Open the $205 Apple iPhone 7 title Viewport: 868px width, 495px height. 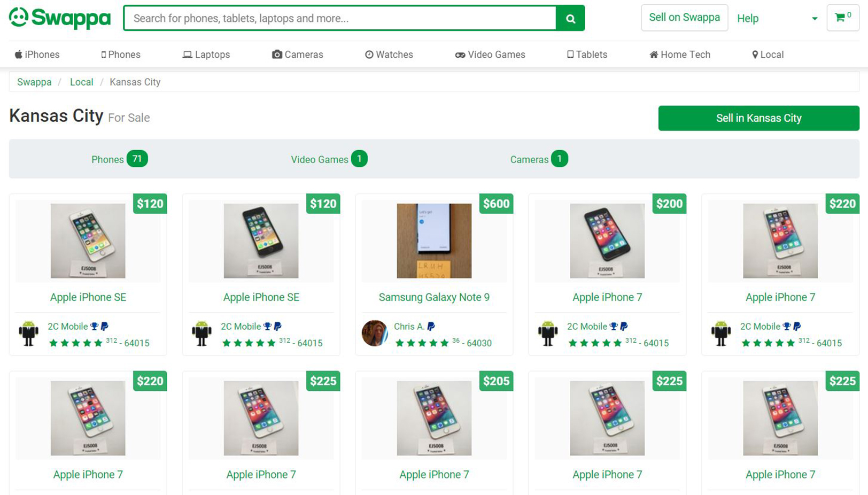434,475
